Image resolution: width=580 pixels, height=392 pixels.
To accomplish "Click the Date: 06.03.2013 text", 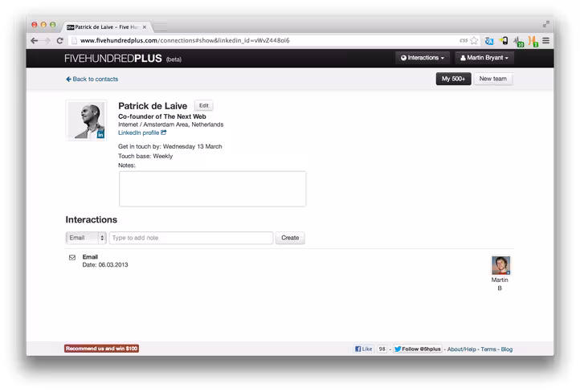I will (x=105, y=265).
